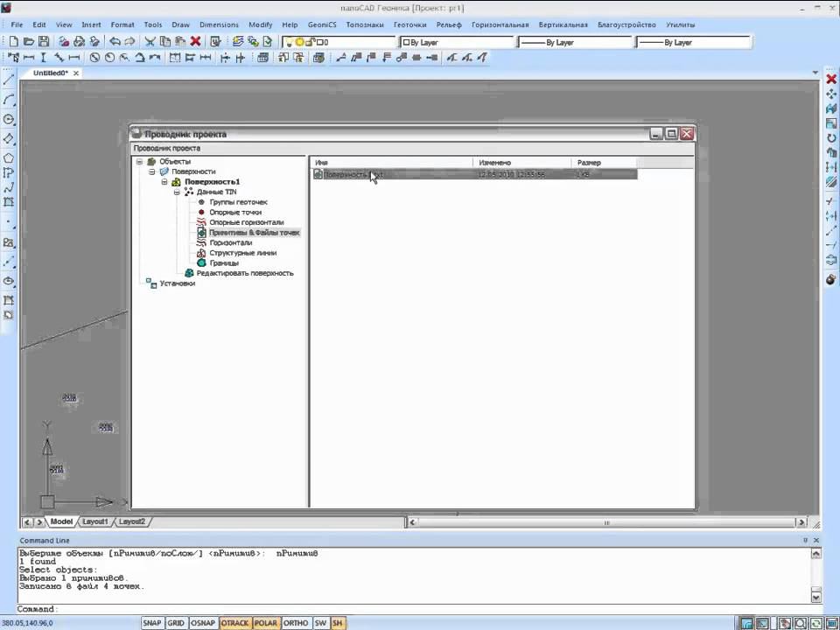This screenshot has height=630, width=840.
Task: Select the Polygon tool in left toolbar
Action: (x=9, y=158)
